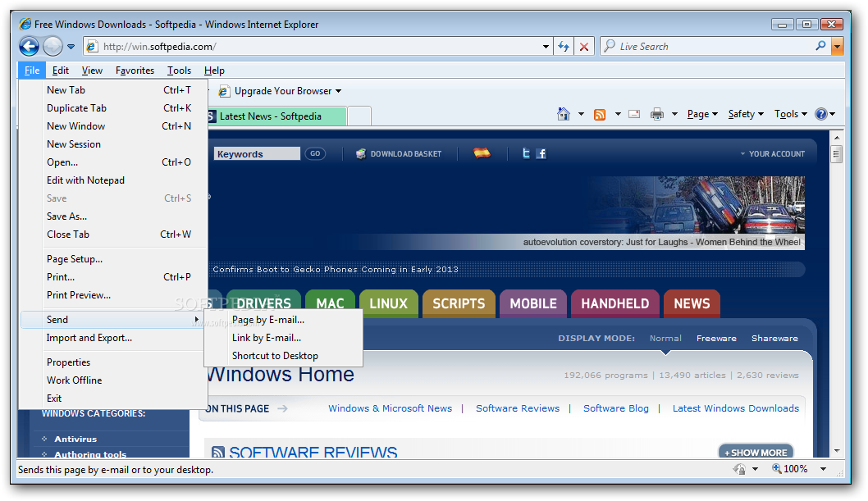Click the Software Reviews link
Viewport: 868px width, 501px height.
pos(518,408)
